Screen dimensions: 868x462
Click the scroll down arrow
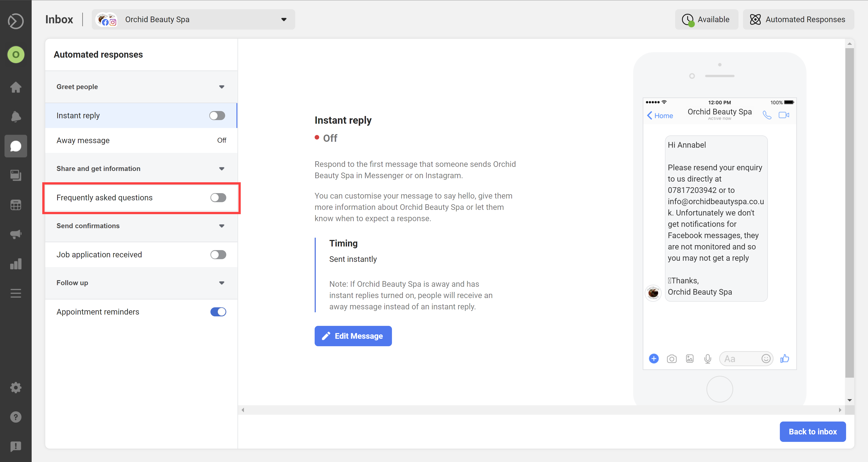click(849, 400)
